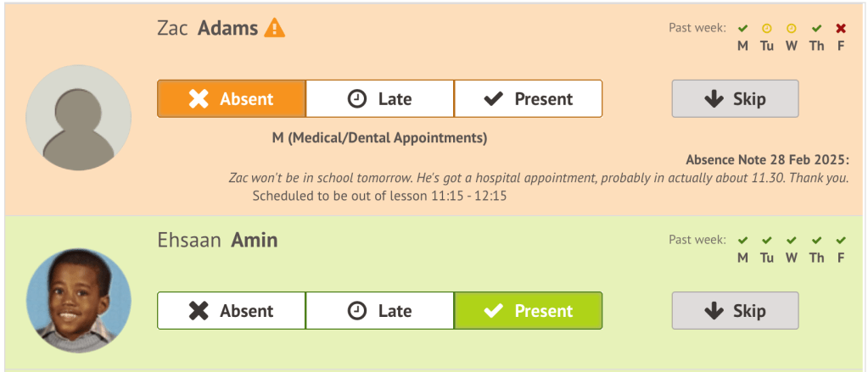Click Ehsaan's Friday green tick mark

pyautogui.click(x=841, y=240)
